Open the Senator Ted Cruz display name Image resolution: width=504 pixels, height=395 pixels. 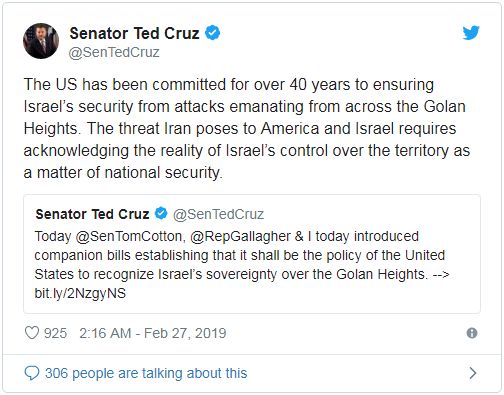(x=134, y=33)
